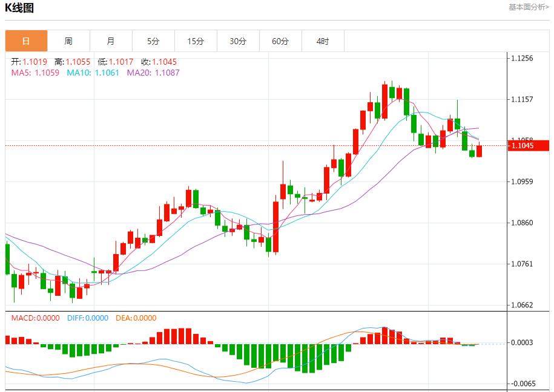Select the 日 daily chart tab
This screenshot has height=392, width=554.
tap(26, 41)
